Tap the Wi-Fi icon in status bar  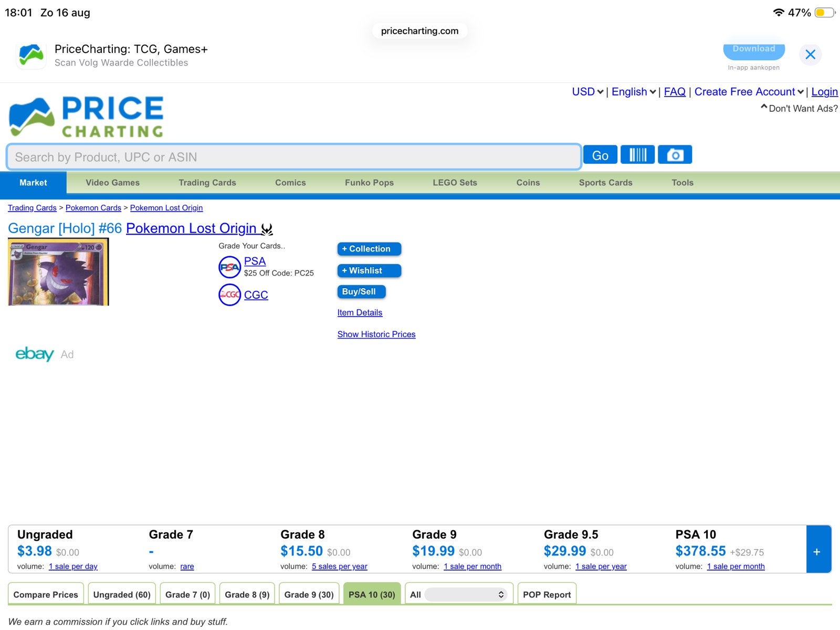(779, 13)
